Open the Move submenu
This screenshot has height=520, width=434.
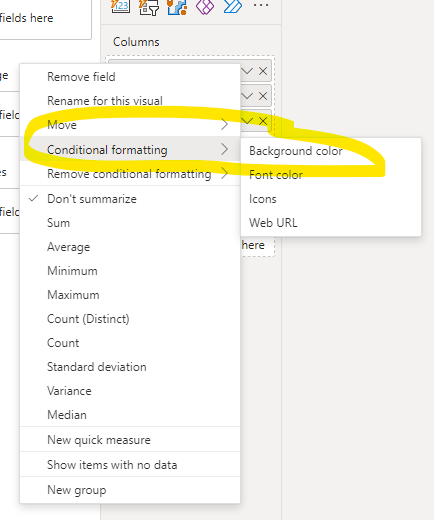[130, 125]
